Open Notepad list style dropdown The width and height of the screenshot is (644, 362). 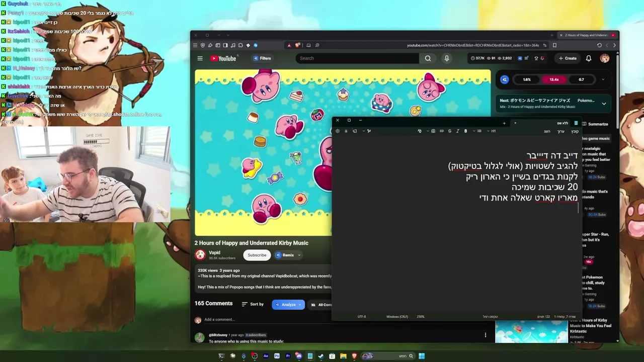coord(477,131)
